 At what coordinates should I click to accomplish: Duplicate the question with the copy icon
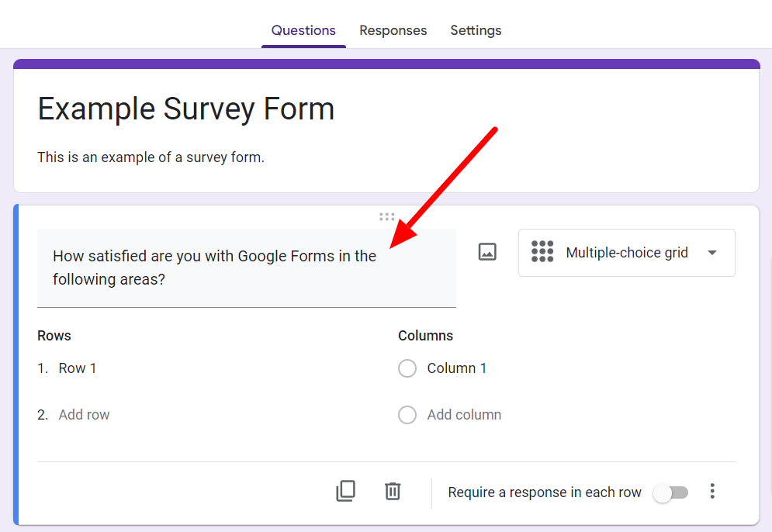[x=345, y=491]
